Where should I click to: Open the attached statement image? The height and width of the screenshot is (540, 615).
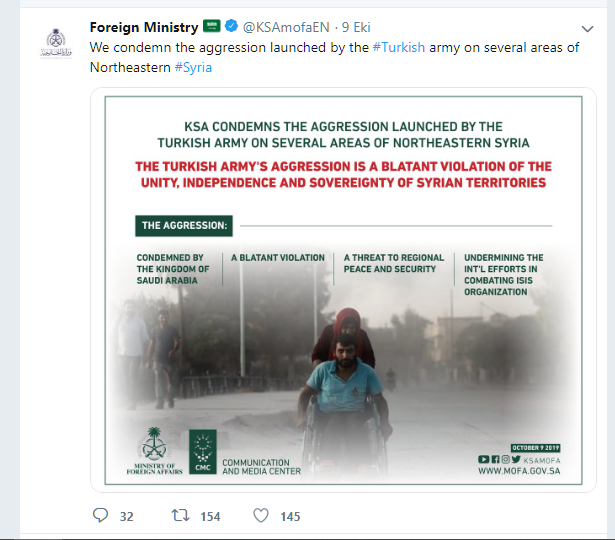(343, 290)
